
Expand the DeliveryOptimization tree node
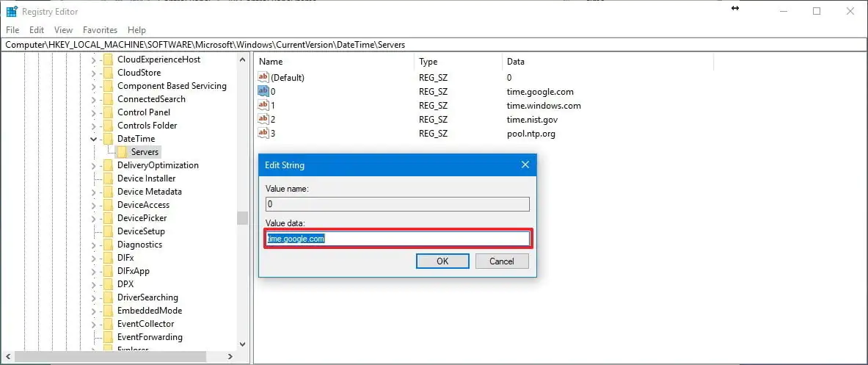point(94,165)
